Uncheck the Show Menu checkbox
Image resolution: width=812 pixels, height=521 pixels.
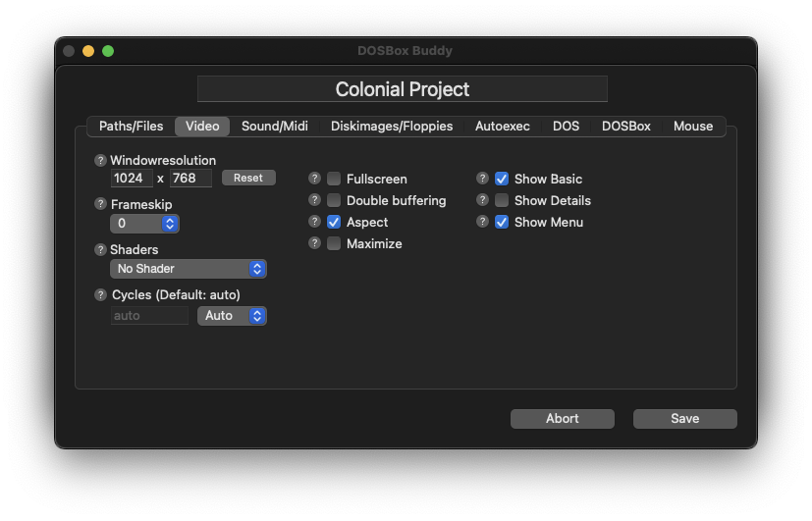[x=502, y=222]
